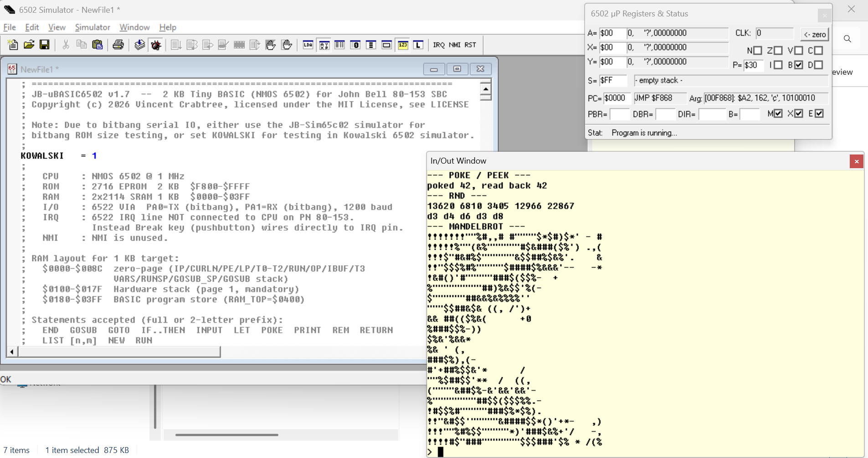The image size is (868, 458).
Task: Click the editor horizontal scrollbar thumb
Action: pyautogui.click(x=119, y=352)
